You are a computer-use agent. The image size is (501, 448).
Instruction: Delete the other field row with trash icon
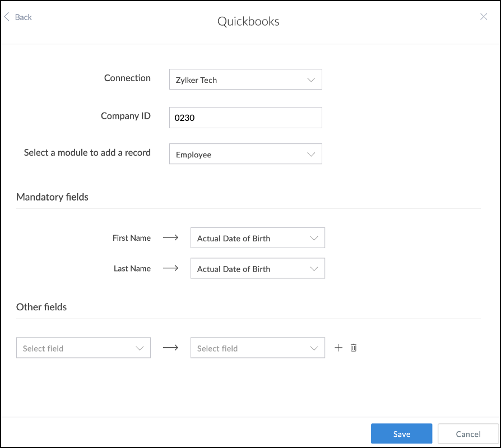[354, 348]
